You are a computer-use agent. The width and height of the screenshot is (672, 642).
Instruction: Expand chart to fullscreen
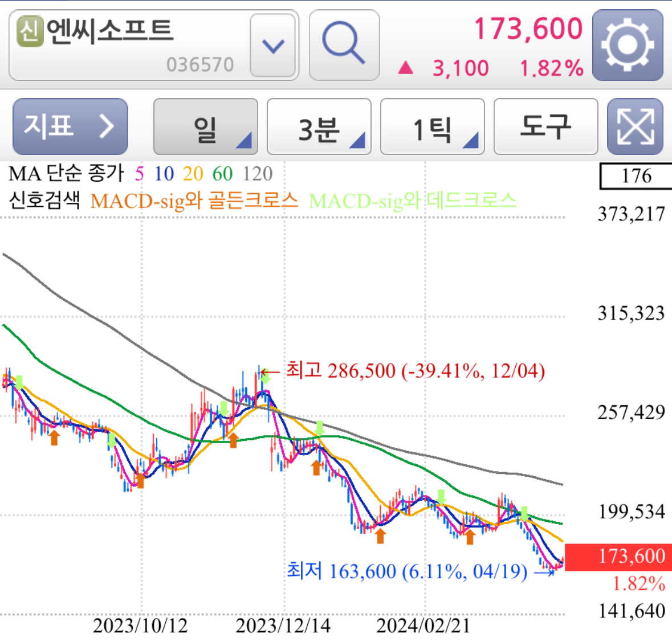tap(635, 126)
